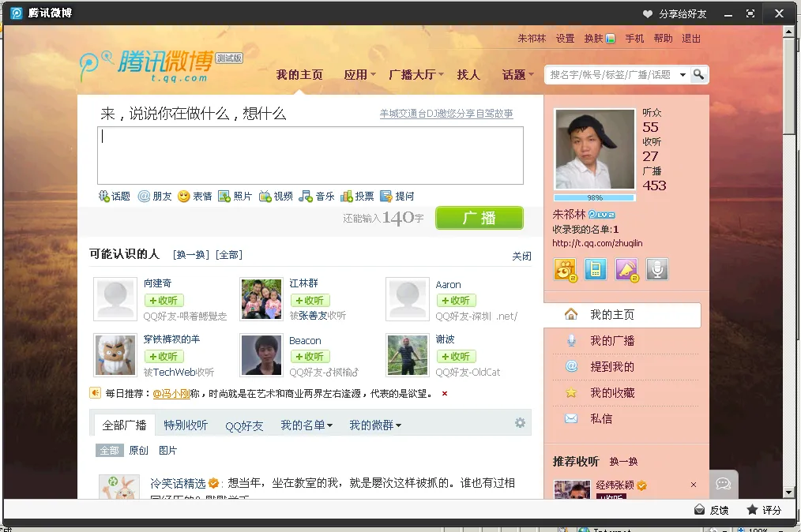Dismiss daily recommendation with red x
Viewport: 801px width, 532px height.
point(445,394)
